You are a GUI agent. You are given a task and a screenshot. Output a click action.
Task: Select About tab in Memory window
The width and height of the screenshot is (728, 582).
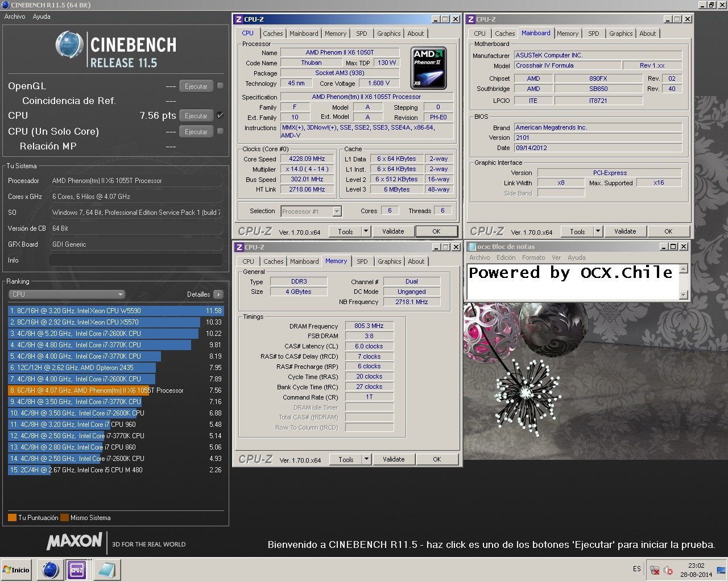[416, 261]
